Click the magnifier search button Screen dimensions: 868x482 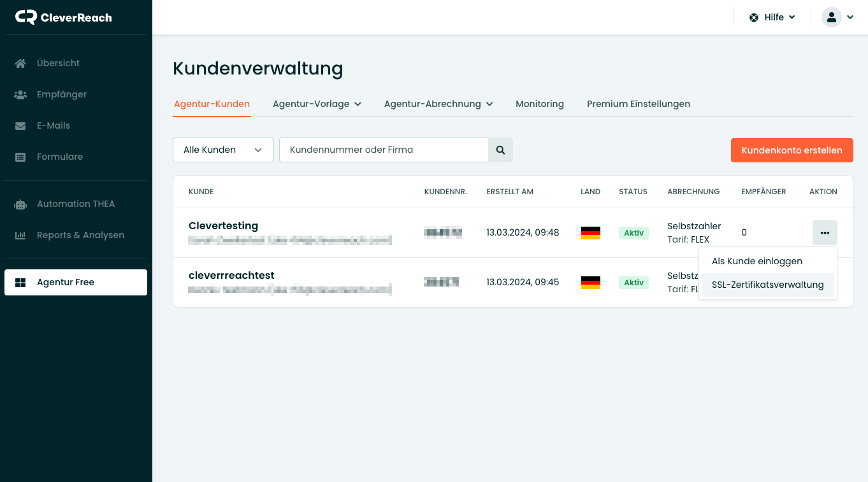point(500,150)
